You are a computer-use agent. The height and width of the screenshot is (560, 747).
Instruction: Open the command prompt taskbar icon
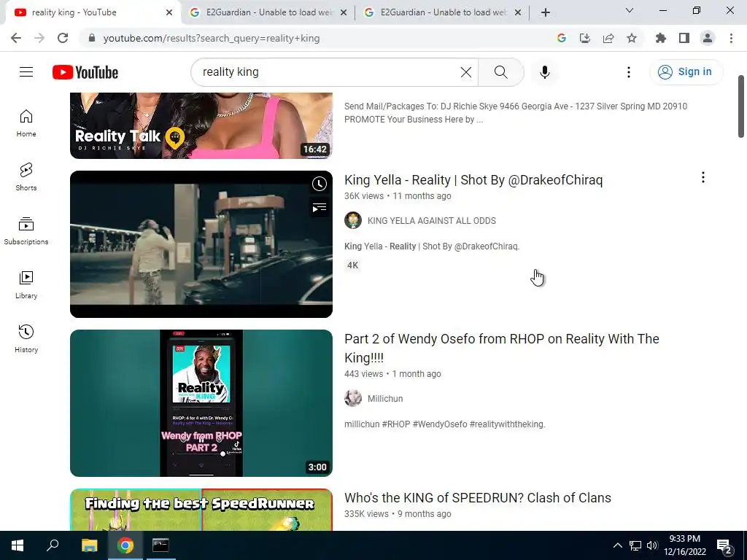pyautogui.click(x=160, y=545)
